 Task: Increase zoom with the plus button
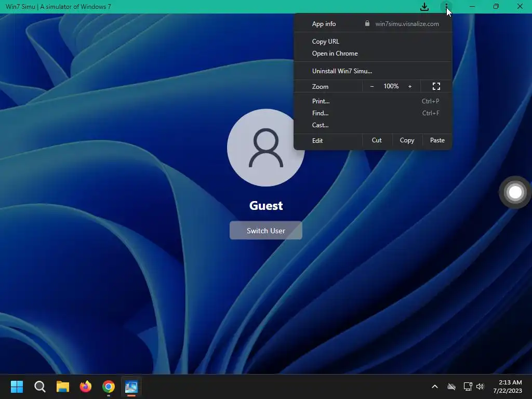point(410,87)
